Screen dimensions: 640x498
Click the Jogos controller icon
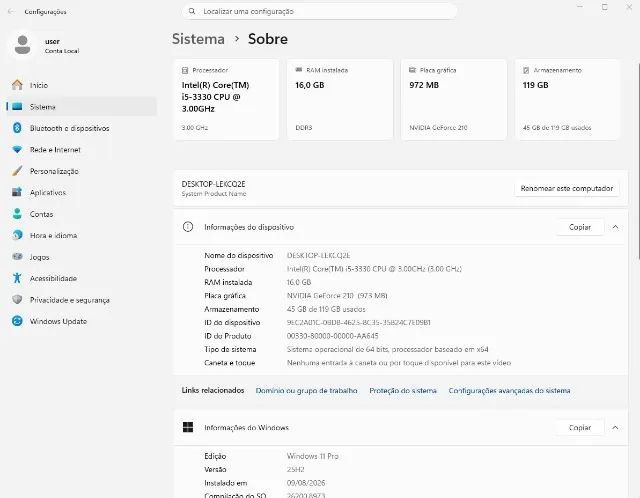(17, 257)
